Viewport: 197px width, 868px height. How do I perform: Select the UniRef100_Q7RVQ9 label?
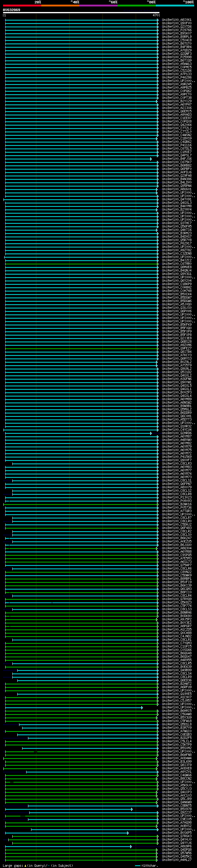(176, 599)
